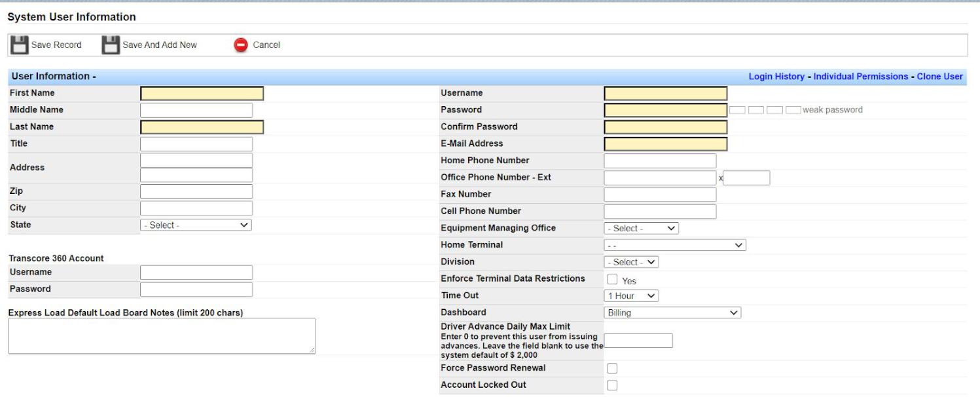Focus the Home Phone Number field
This screenshot has height=397, width=980.
(x=660, y=161)
